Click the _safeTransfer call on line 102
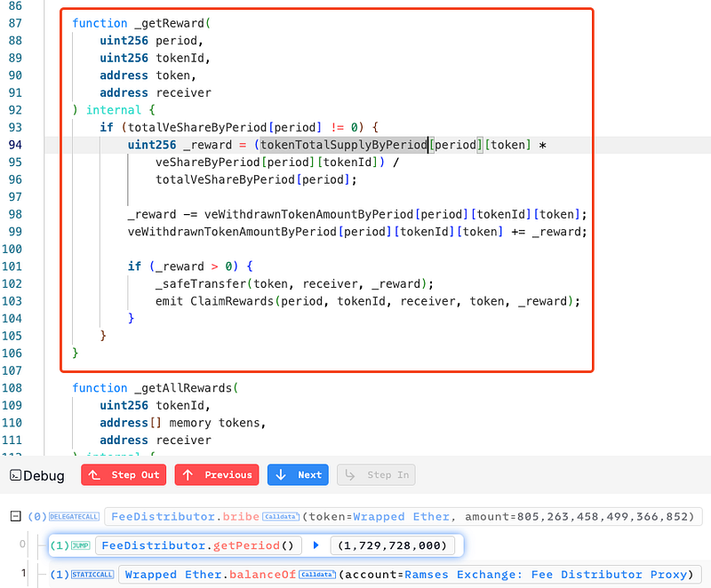This screenshot has height=588, width=711. [x=199, y=283]
